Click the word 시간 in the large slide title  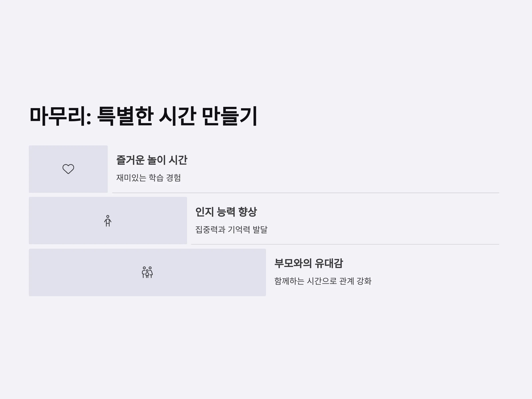[x=178, y=116]
